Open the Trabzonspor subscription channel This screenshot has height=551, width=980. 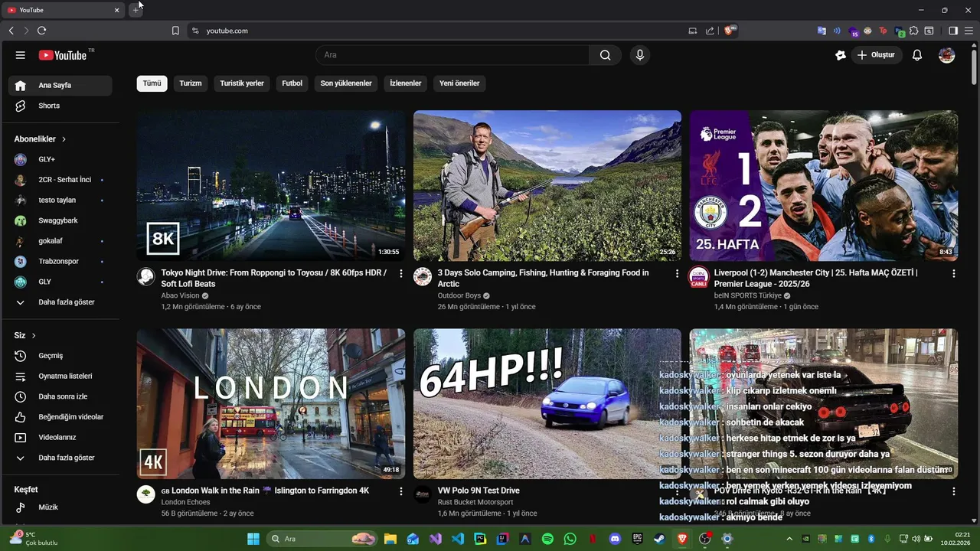[60, 262]
